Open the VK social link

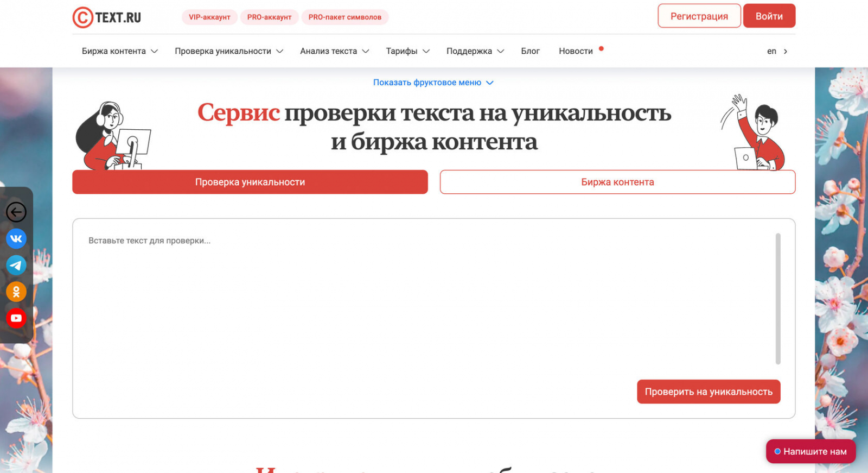[16, 238]
